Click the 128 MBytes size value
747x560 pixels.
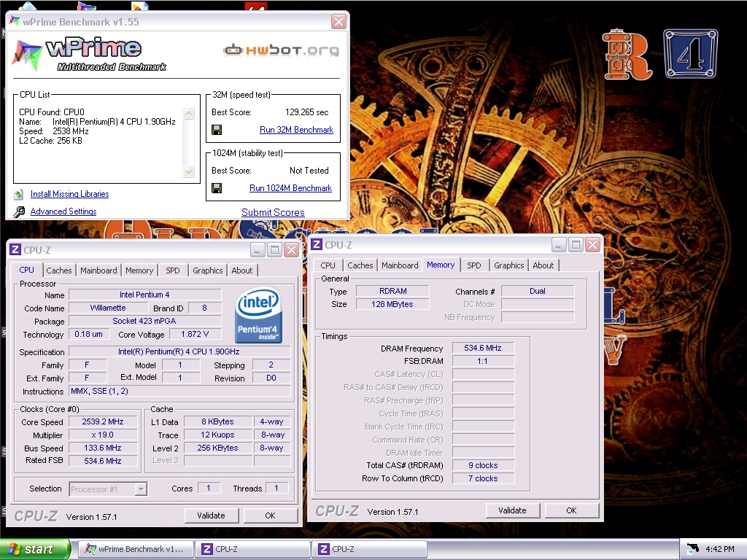coord(392,304)
